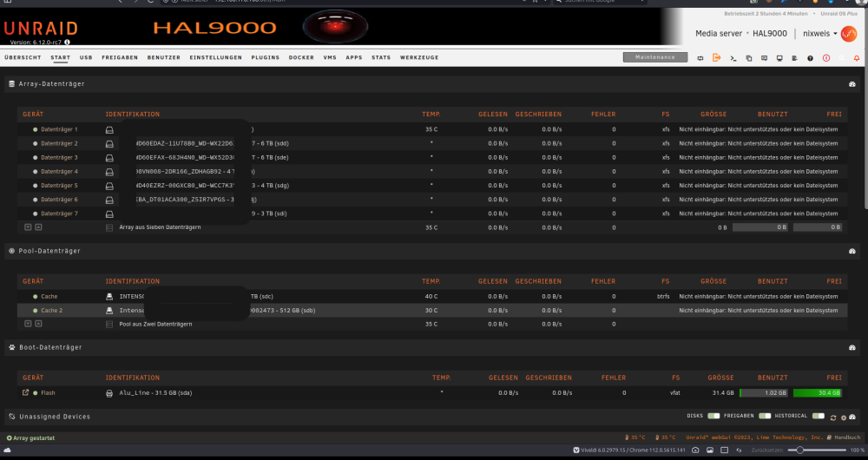Open the log document icon in the toolbar
Screen dimensions: 868x460
tap(794, 58)
